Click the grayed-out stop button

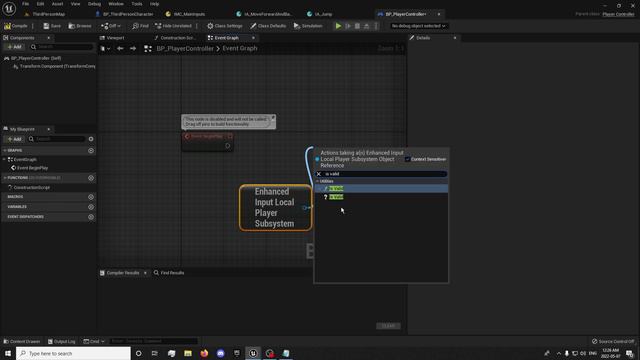357,26
